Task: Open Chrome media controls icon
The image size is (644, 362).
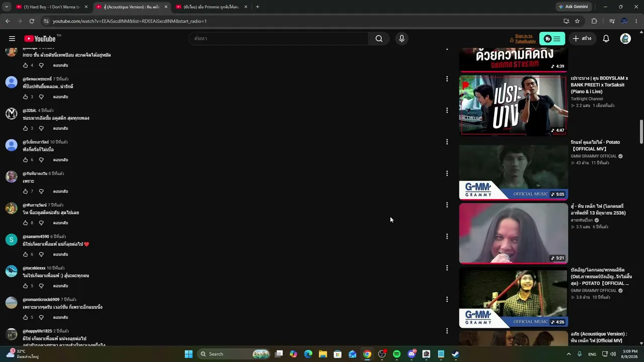Action: pyautogui.click(x=612, y=21)
